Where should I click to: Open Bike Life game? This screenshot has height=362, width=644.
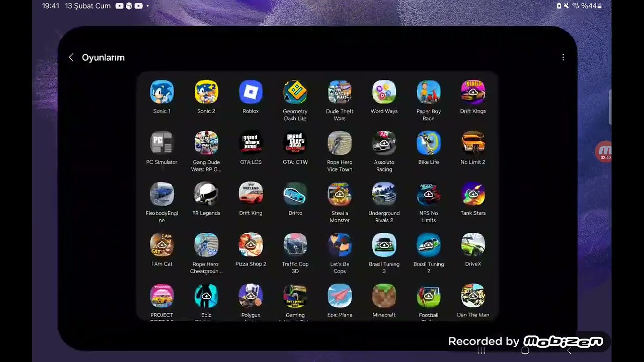point(429,143)
